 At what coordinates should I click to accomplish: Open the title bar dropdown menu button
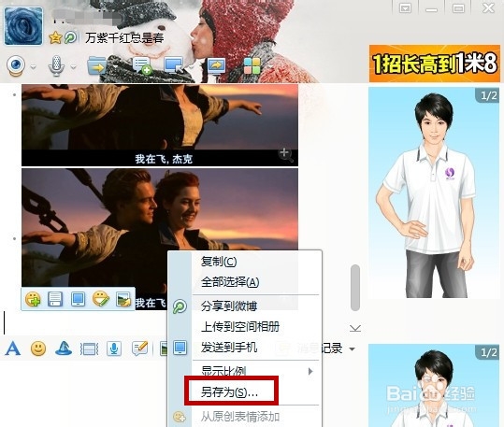tap(405, 8)
